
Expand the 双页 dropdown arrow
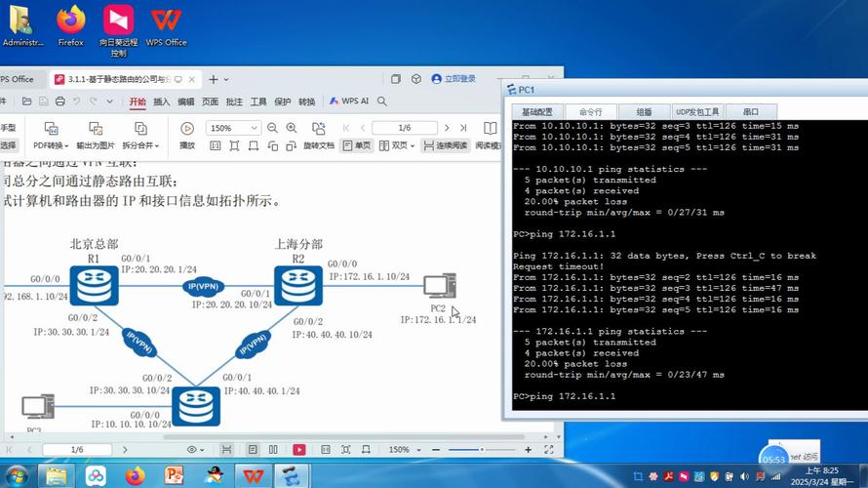(413, 146)
